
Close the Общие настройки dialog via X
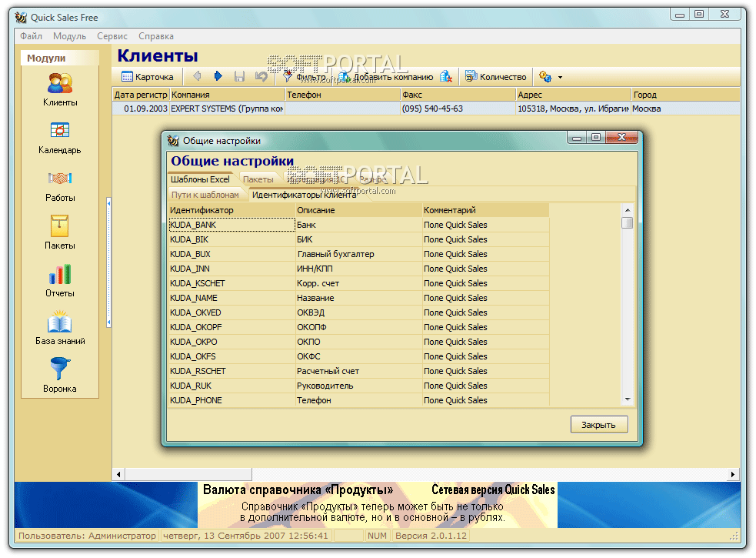coord(621,137)
